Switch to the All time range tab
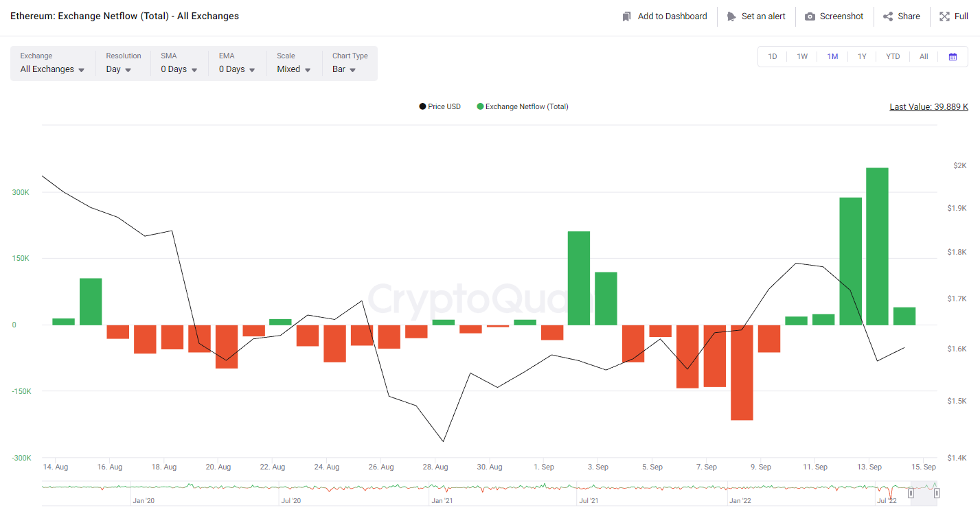The image size is (980, 512). [x=923, y=56]
